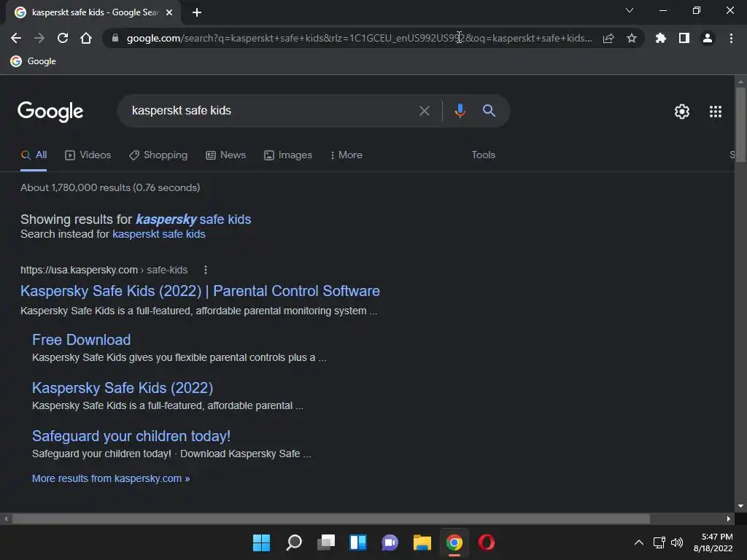This screenshot has width=747, height=560.
Task: Switch to the News tab
Action: (226, 155)
